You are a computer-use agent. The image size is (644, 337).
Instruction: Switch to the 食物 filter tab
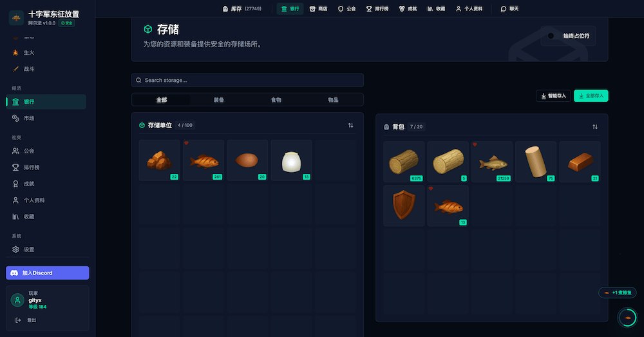pos(276,100)
